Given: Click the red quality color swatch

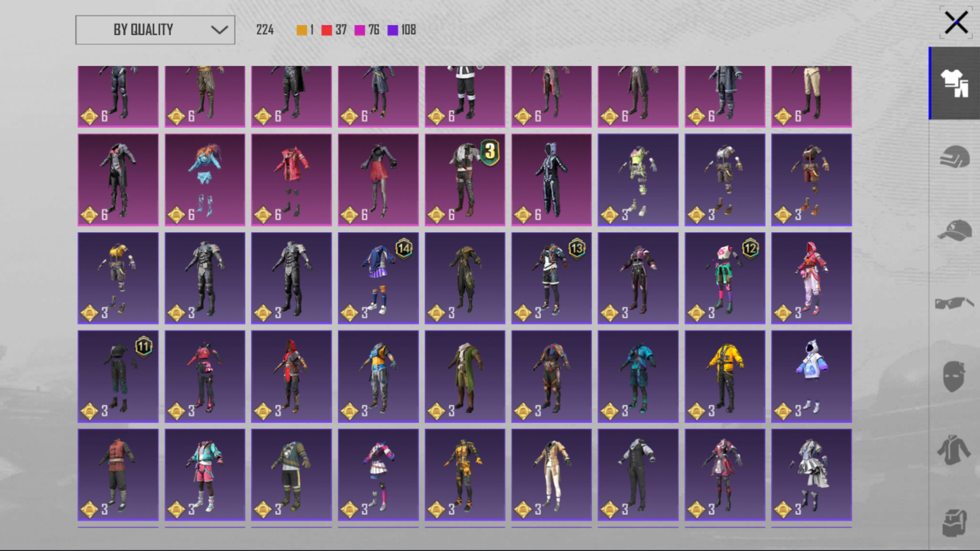Looking at the screenshot, I should pyautogui.click(x=327, y=30).
